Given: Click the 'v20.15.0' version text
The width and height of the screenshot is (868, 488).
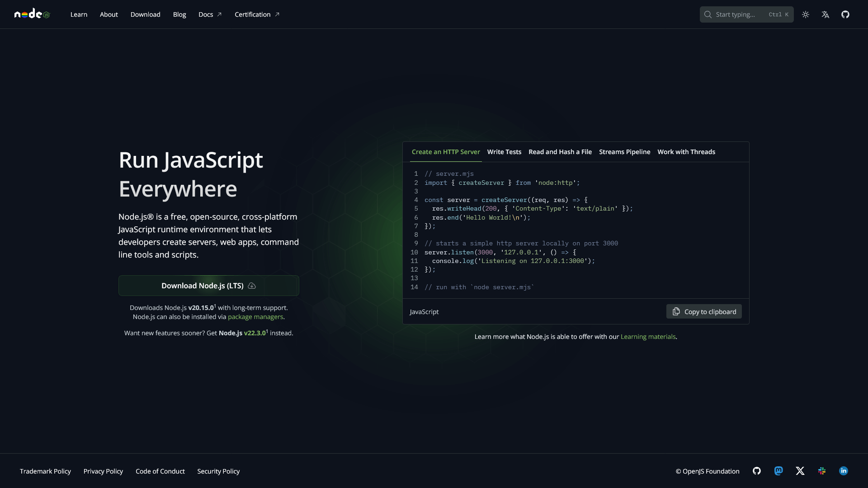Looking at the screenshot, I should click(x=201, y=308).
